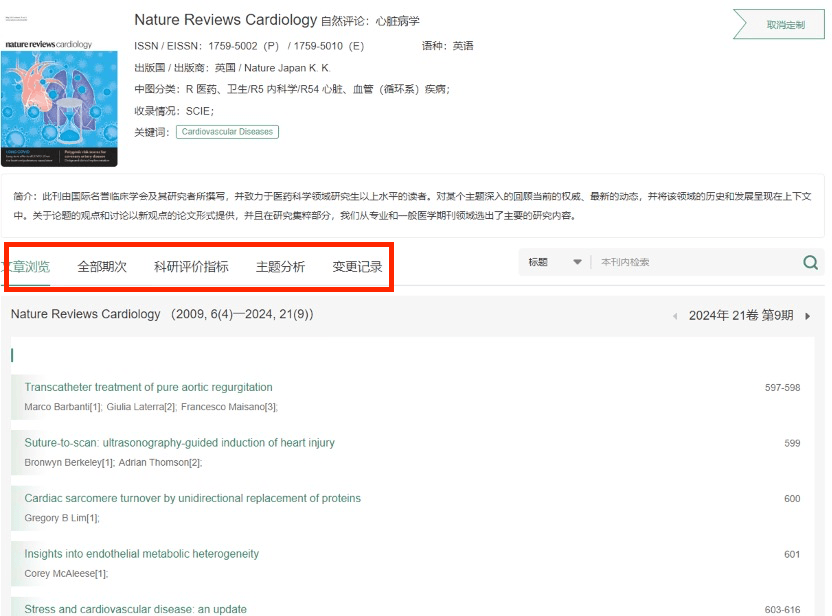832x616 pixels.
Task: Click page number 601
Action: (792, 554)
